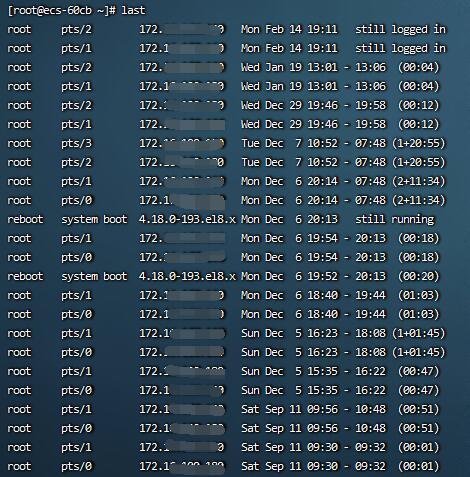Click the (2+11:34) duration on pts/0 row
Image resolution: width=470 pixels, height=477 pixels.
point(419,200)
